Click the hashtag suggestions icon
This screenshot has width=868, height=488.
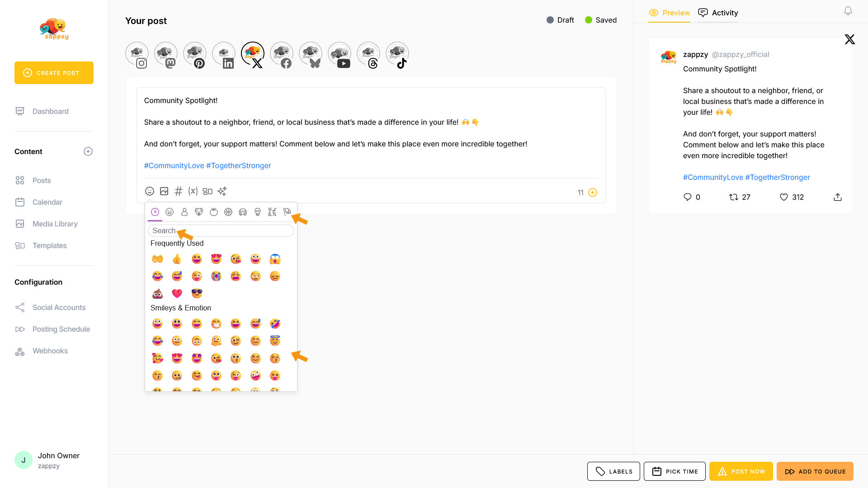[179, 191]
